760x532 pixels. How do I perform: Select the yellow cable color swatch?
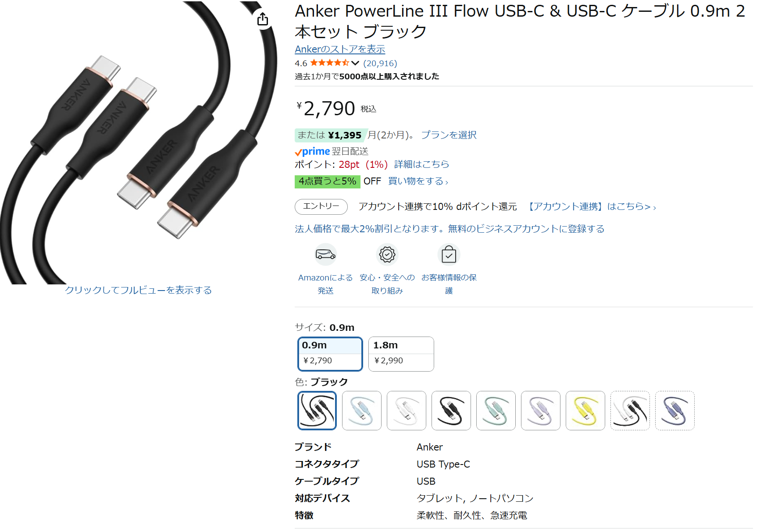585,411
